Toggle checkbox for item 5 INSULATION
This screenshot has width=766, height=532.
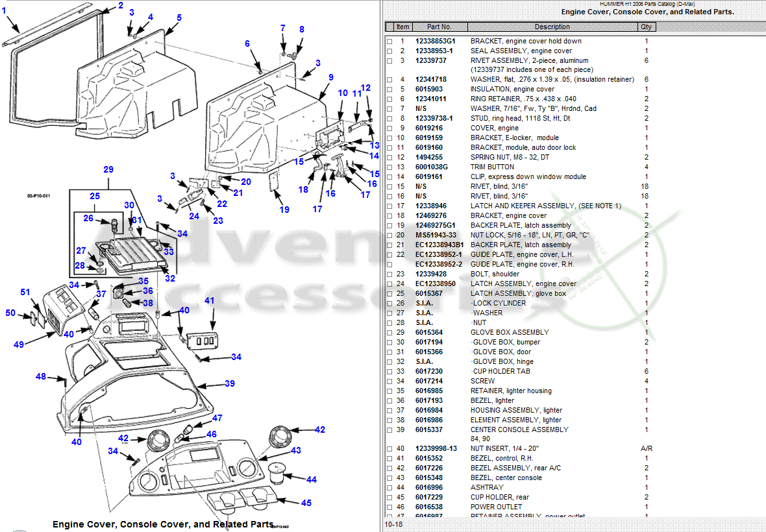(389, 90)
